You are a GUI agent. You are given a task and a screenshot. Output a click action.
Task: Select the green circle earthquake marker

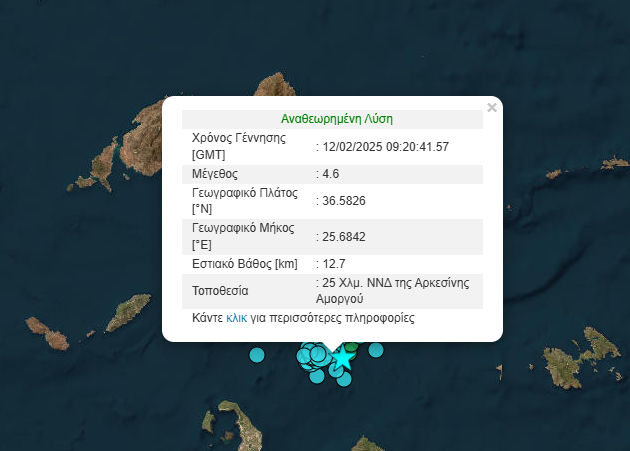[352, 346]
